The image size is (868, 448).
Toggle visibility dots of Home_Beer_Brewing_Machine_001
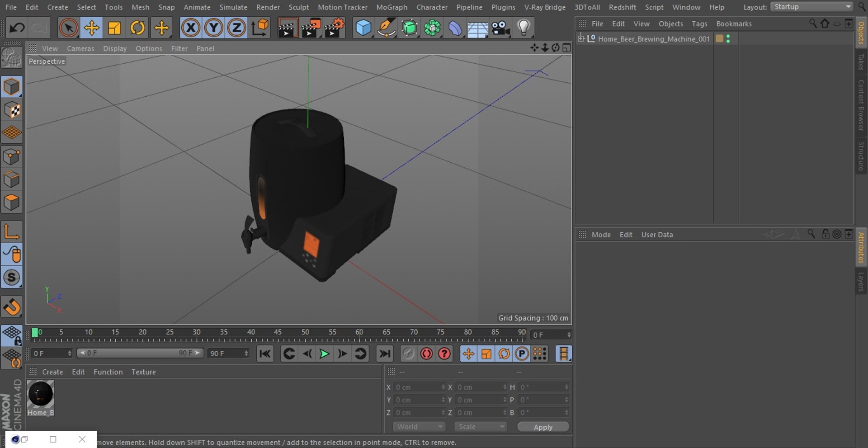728,39
